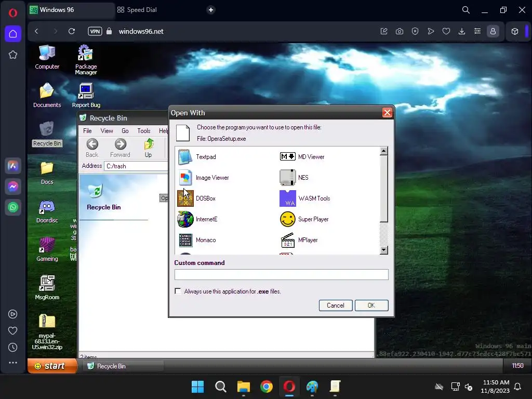Choose Image Viewer program icon
This screenshot has height=399, width=532.
(185, 178)
